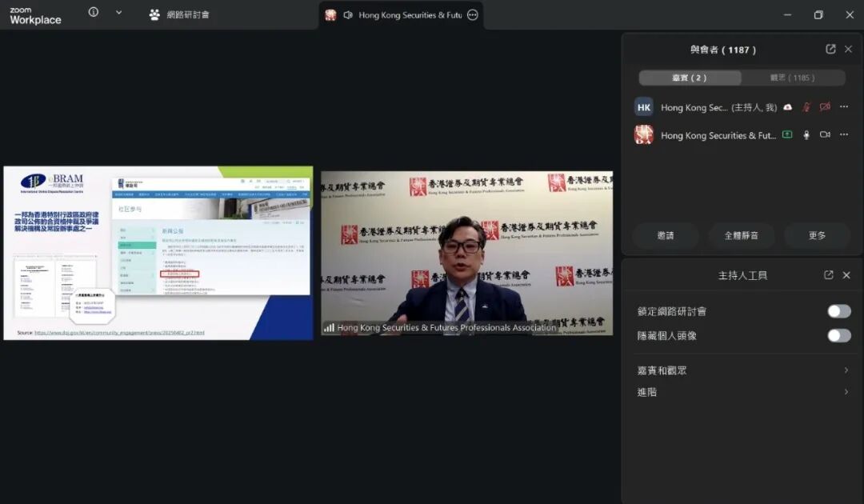Toggle the 隱藏個人頭像 hide profile pictures switch

(x=838, y=335)
